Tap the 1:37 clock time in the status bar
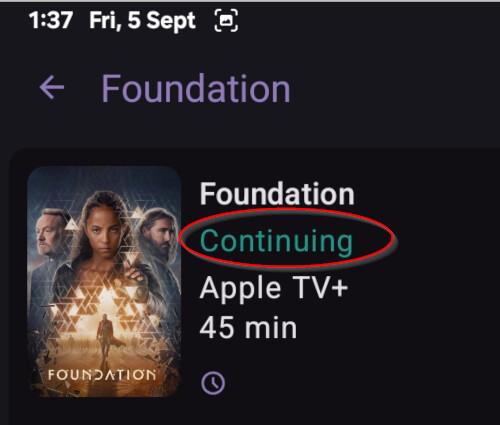Viewport: 500px width, 425px height. (51, 20)
